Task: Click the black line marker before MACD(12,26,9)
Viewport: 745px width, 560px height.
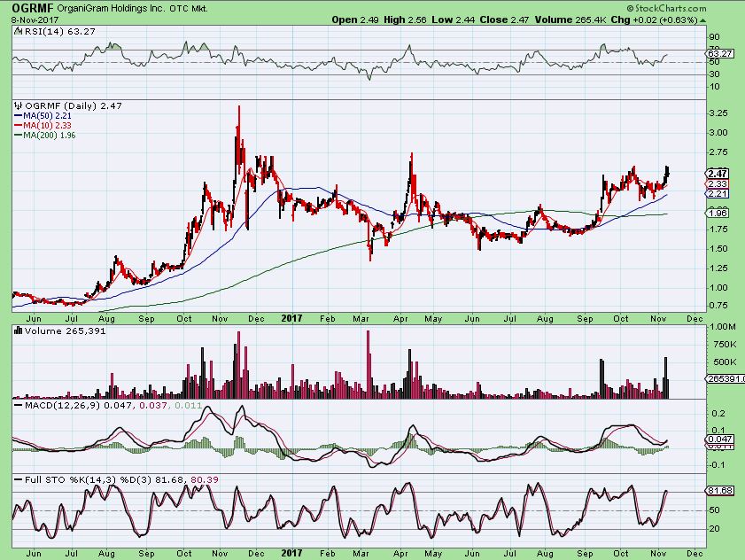Action: coord(19,405)
